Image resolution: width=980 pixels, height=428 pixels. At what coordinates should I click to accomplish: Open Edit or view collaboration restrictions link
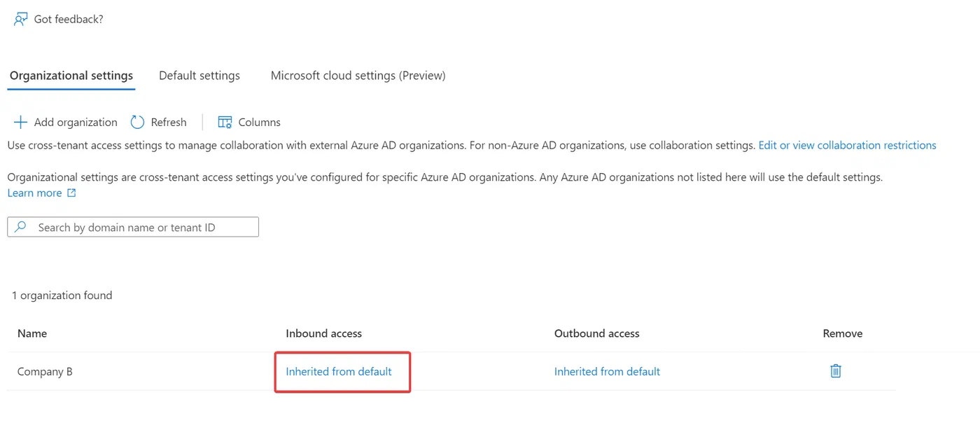point(847,145)
